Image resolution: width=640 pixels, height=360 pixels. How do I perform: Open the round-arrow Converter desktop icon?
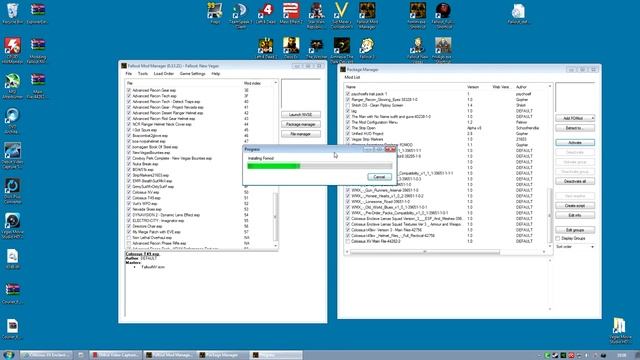click(x=13, y=191)
